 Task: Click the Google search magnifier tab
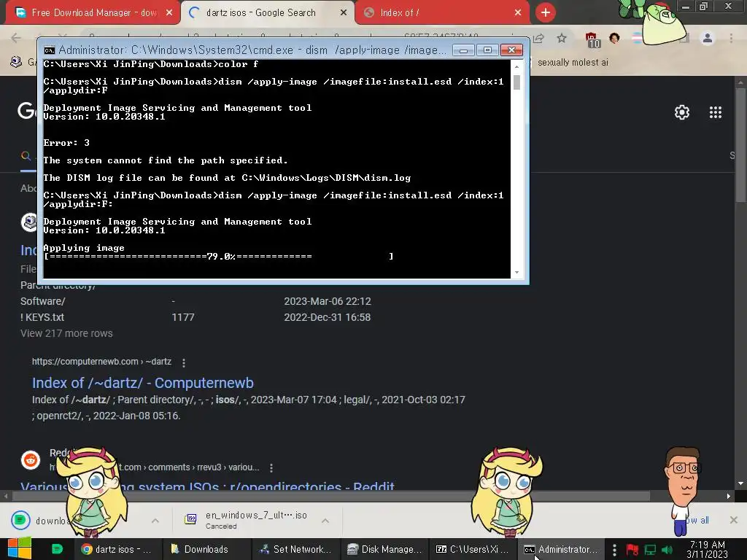26,156
